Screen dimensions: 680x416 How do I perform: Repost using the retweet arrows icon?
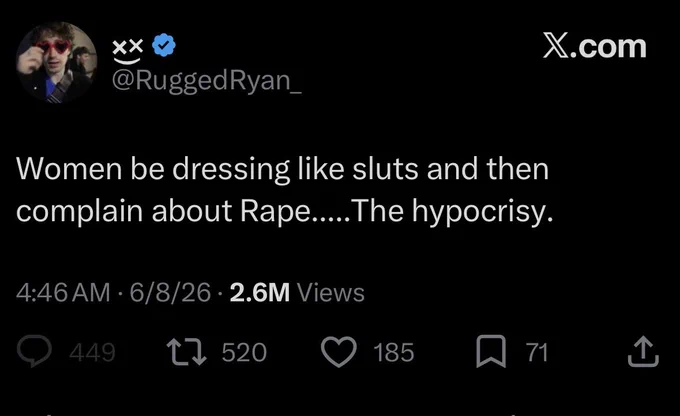187,352
